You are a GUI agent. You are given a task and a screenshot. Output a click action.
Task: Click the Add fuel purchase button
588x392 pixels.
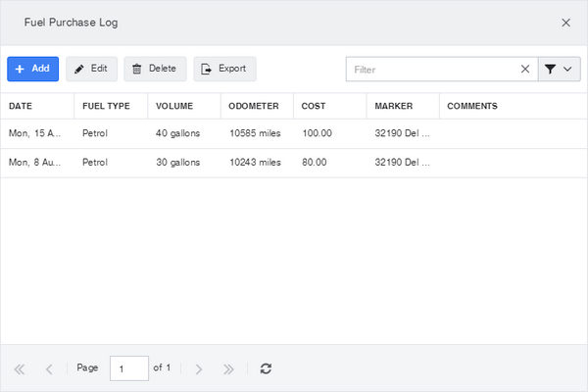(33, 69)
